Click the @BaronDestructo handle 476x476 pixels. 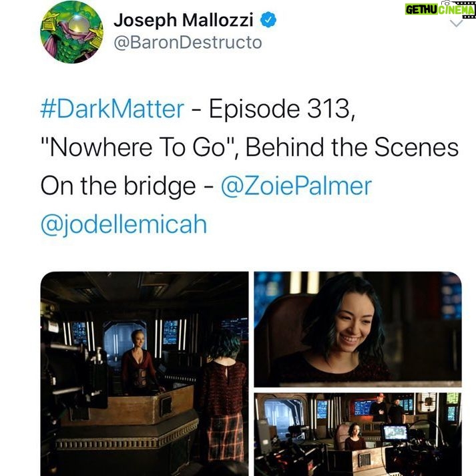(x=188, y=43)
